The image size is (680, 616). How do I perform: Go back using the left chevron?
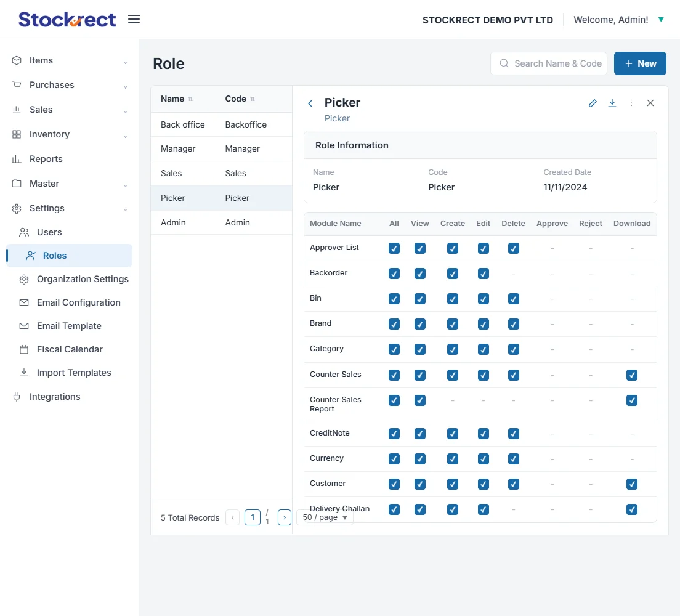[310, 103]
